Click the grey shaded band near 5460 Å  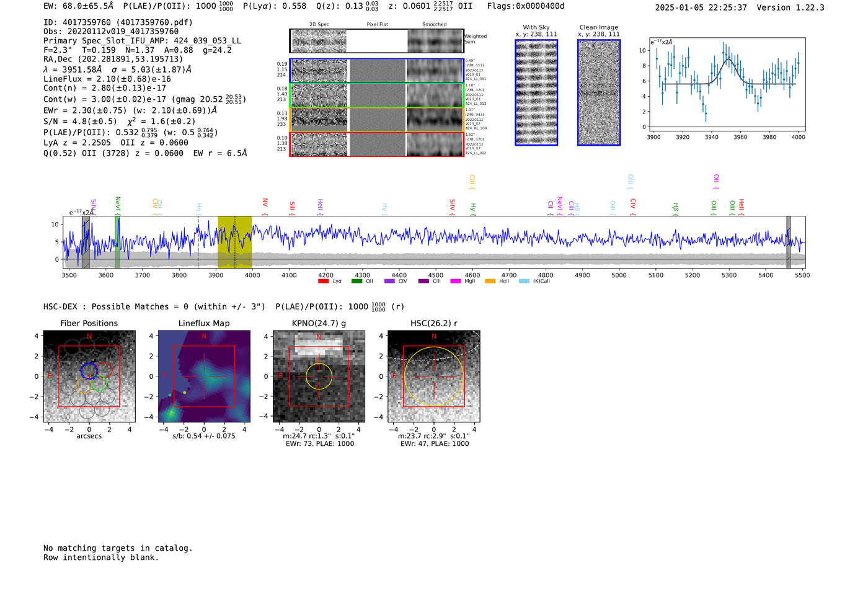(789, 242)
